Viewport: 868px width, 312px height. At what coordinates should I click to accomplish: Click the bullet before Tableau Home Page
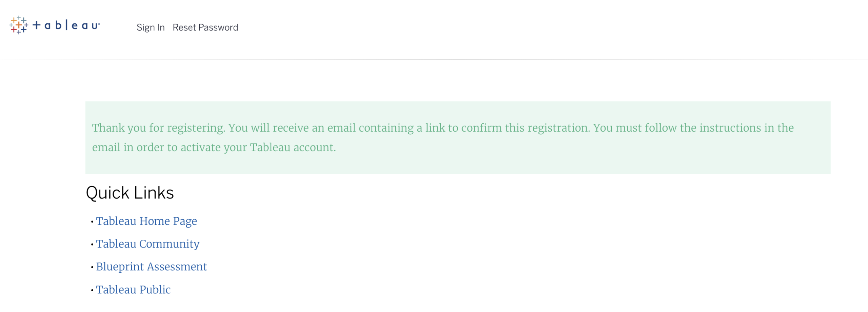92,222
